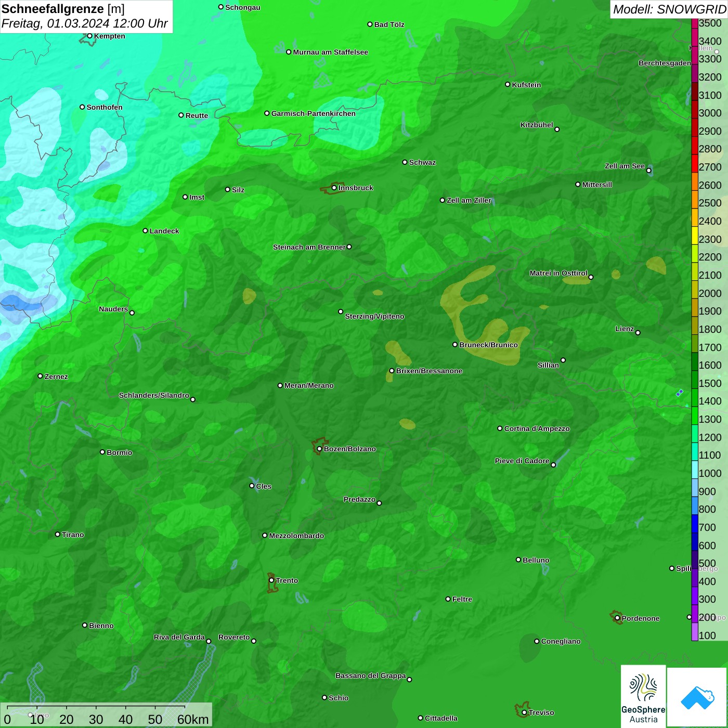The image size is (728, 728).
Task: Click the legend value '3500'
Action: pyautogui.click(x=710, y=23)
